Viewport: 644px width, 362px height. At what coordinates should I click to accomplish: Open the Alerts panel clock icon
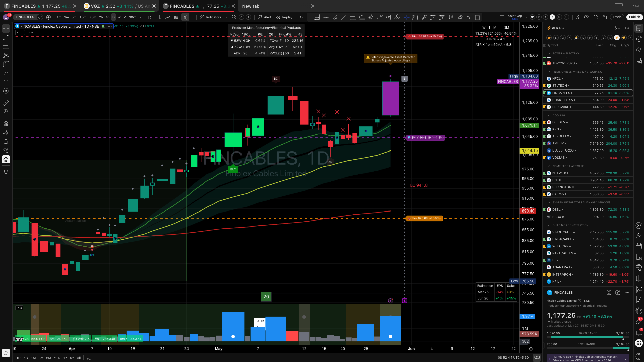[639, 39]
